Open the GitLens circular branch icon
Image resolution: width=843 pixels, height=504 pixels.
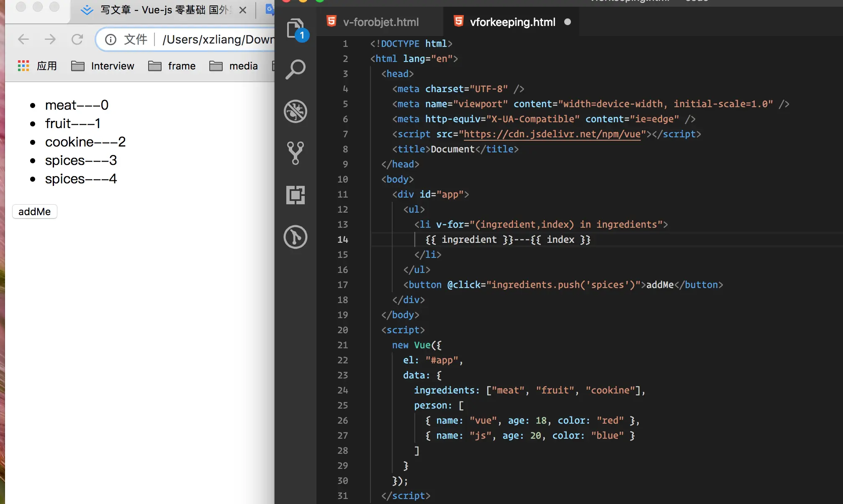tap(296, 237)
